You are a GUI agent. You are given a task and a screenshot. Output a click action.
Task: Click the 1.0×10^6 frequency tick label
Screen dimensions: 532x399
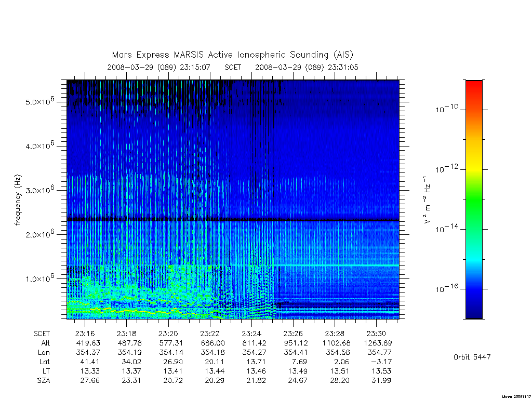coord(39,278)
